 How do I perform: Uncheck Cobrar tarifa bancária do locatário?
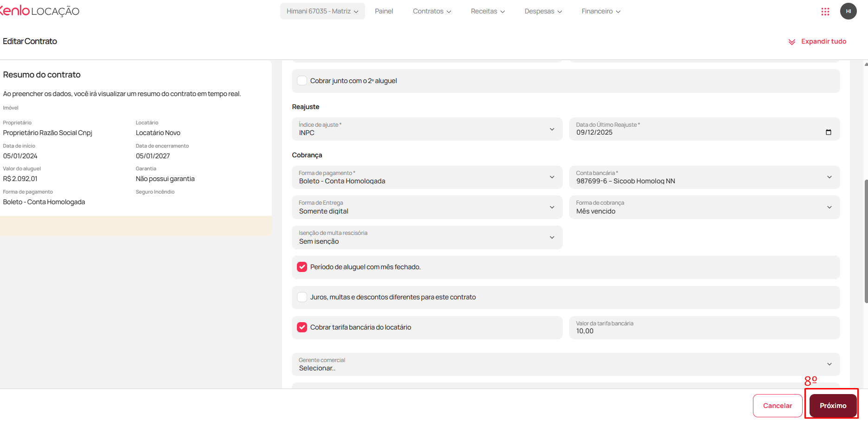point(302,327)
